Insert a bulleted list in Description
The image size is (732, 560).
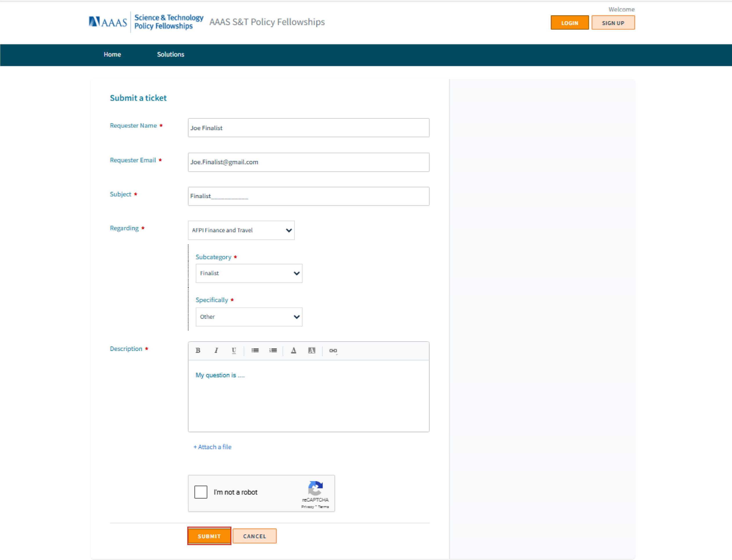[x=255, y=350]
